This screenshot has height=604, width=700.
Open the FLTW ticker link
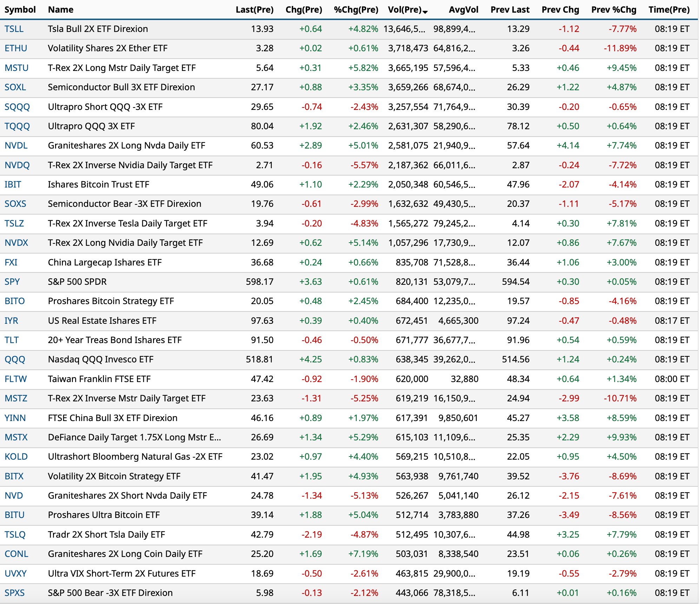pos(15,379)
